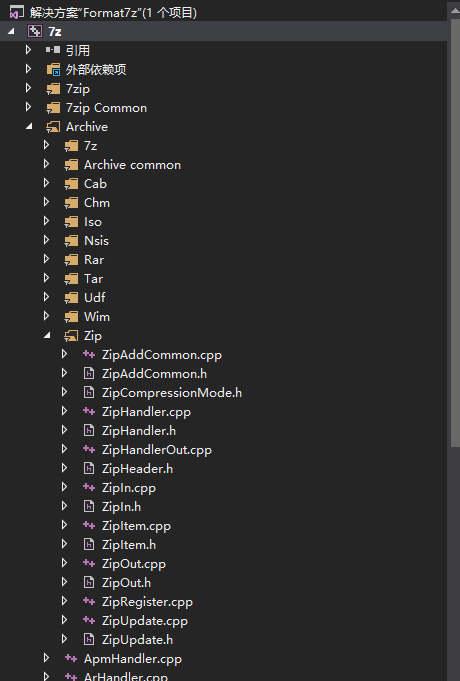
Task: Click the Zip filter folder icon
Action: pos(71,336)
